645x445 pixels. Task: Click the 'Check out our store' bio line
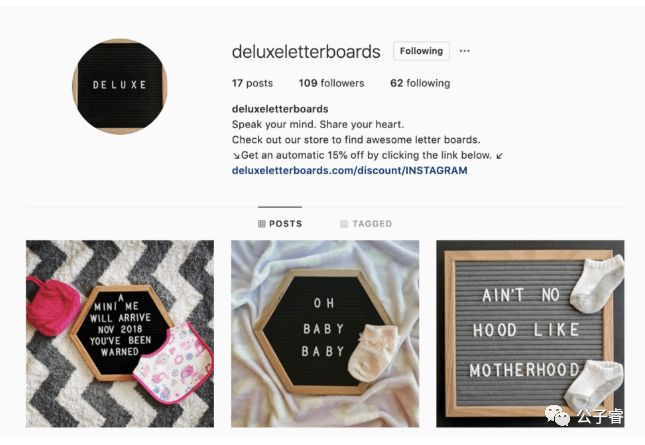(356, 140)
